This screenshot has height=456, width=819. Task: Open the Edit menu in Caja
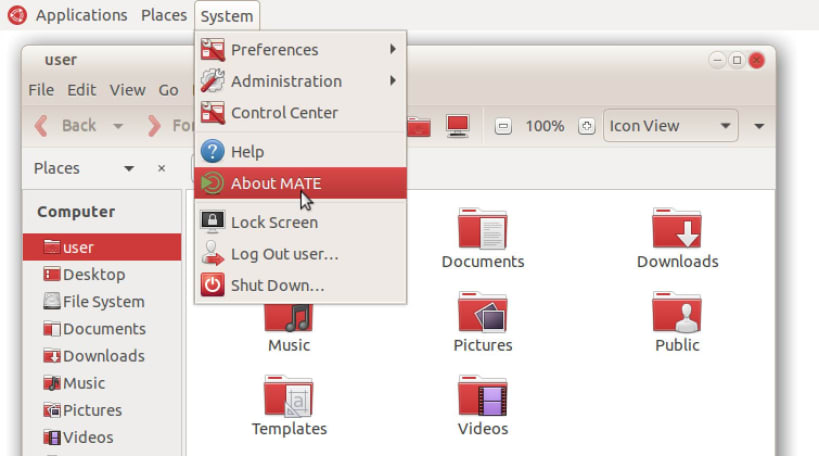point(81,90)
